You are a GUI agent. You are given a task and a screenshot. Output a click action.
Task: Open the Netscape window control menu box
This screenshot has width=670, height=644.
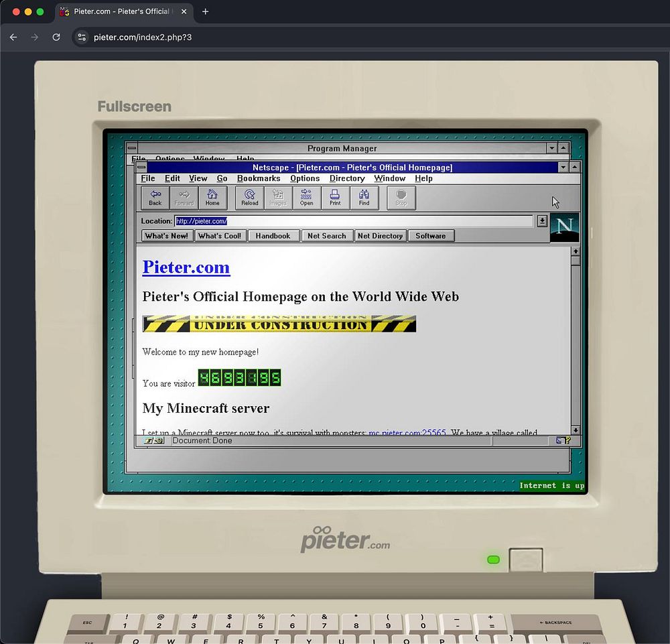[141, 167]
